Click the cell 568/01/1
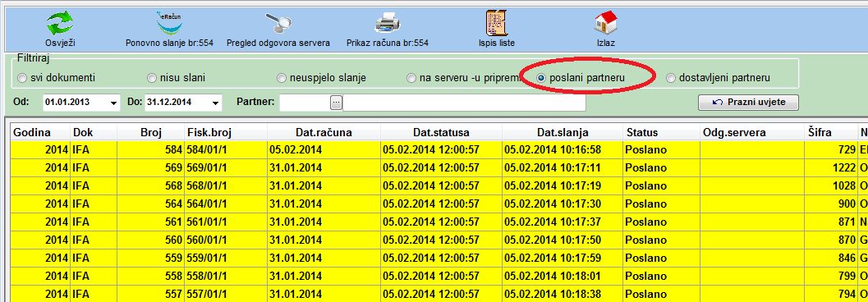 [x=226, y=185]
